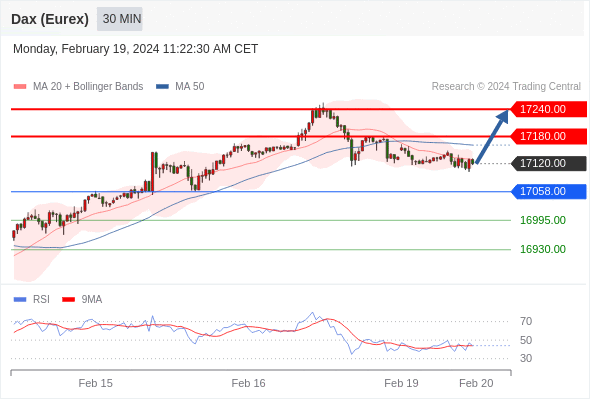Click the 'MA 50' legend label
This screenshot has width=590, height=400.
click(190, 87)
